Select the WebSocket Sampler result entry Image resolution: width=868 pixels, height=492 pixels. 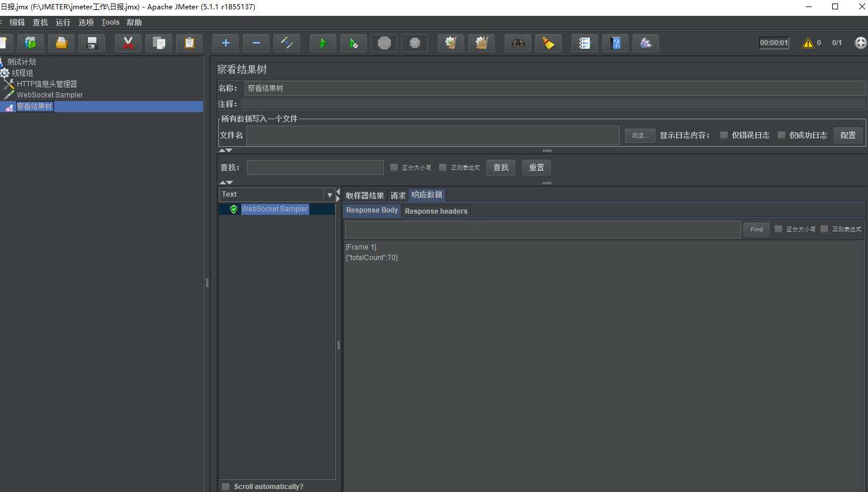[275, 209]
